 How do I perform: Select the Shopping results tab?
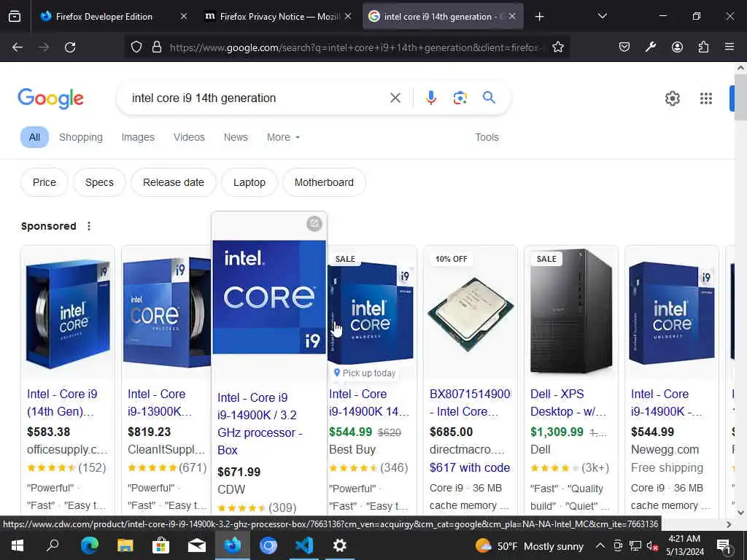[x=80, y=137]
